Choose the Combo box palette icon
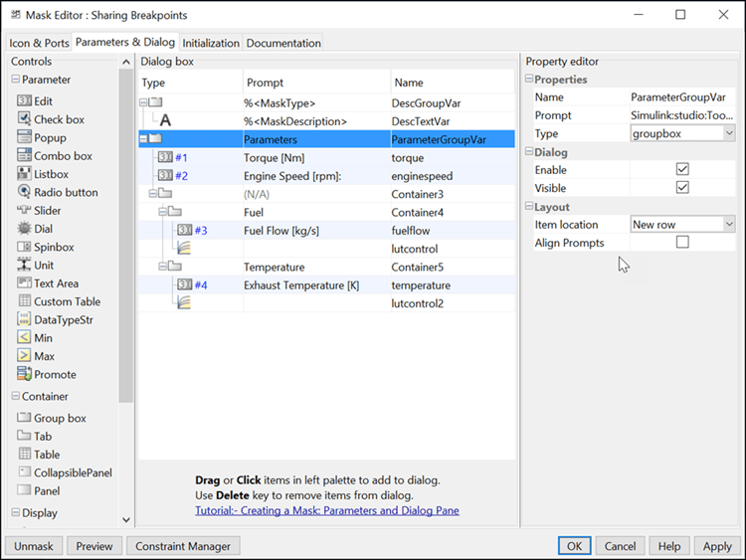 (24, 155)
